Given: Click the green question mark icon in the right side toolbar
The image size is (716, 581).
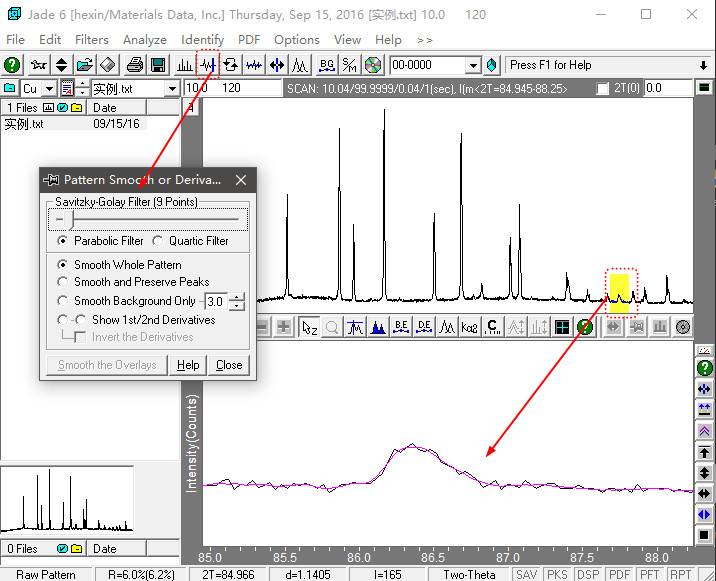Looking at the screenshot, I should [x=705, y=368].
